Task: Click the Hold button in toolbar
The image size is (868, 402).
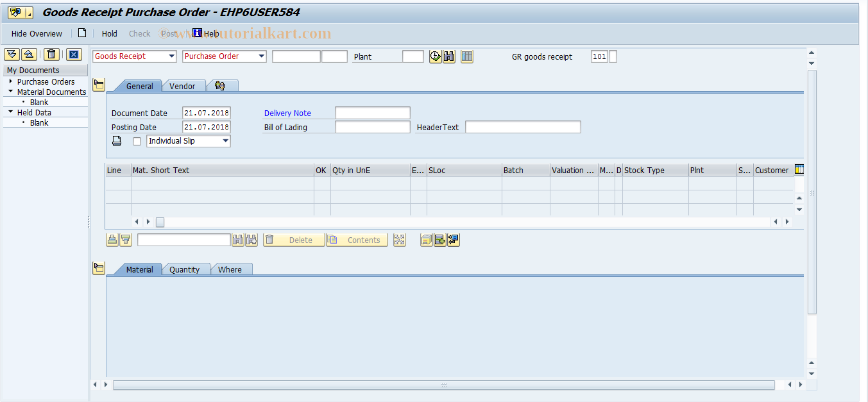Action: pyautogui.click(x=110, y=33)
